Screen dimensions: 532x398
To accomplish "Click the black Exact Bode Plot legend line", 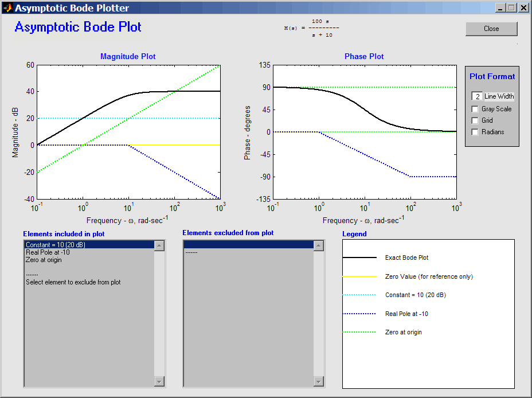I will click(359, 257).
